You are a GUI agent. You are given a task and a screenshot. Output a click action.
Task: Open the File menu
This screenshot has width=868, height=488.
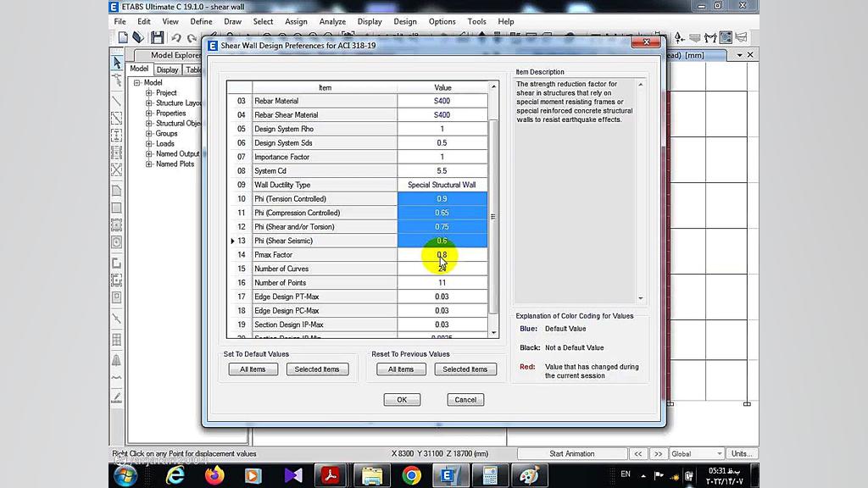pyautogui.click(x=120, y=21)
